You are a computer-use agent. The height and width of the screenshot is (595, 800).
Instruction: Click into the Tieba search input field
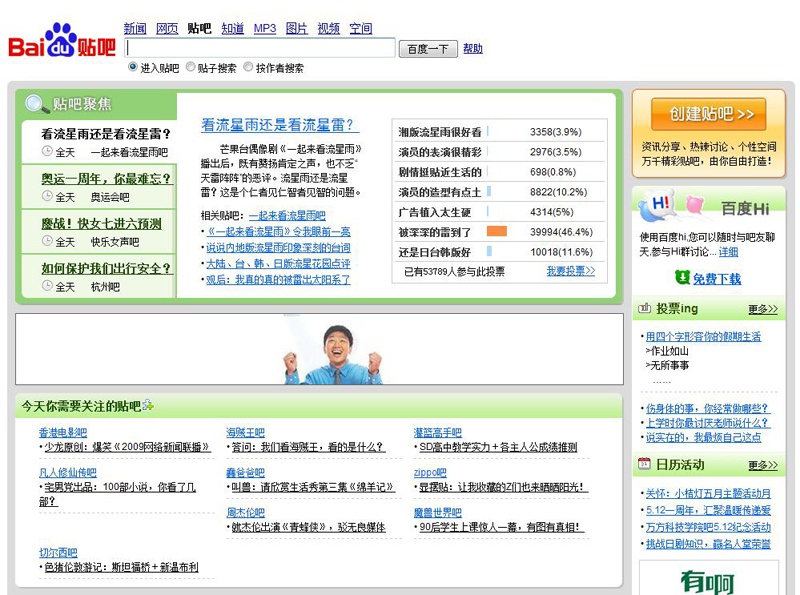260,48
